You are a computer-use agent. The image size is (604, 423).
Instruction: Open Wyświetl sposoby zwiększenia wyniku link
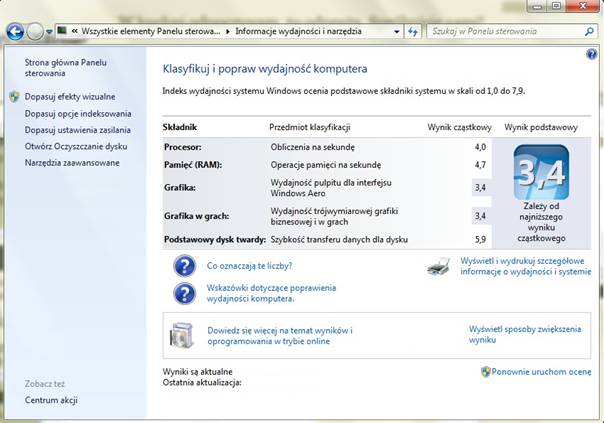[x=525, y=334]
